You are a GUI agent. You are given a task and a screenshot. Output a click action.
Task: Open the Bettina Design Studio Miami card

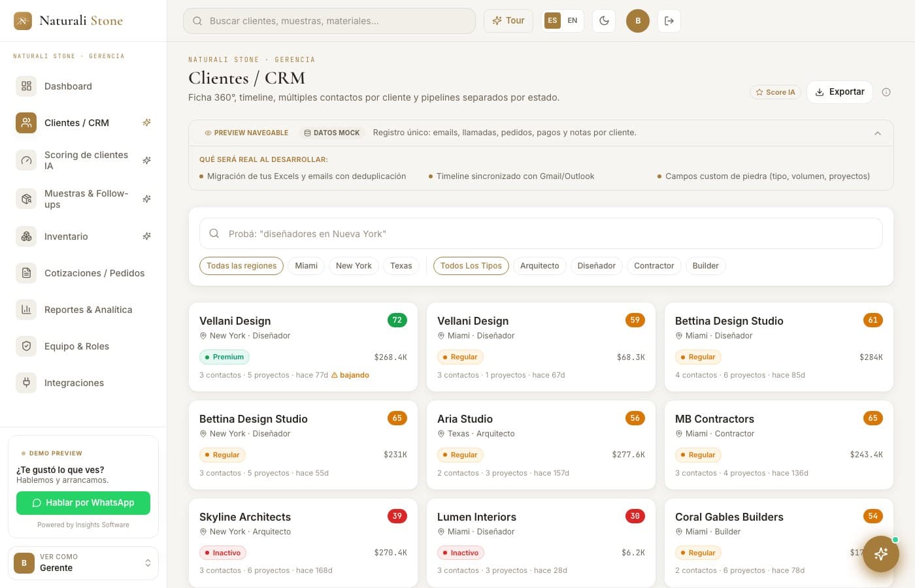coord(779,347)
